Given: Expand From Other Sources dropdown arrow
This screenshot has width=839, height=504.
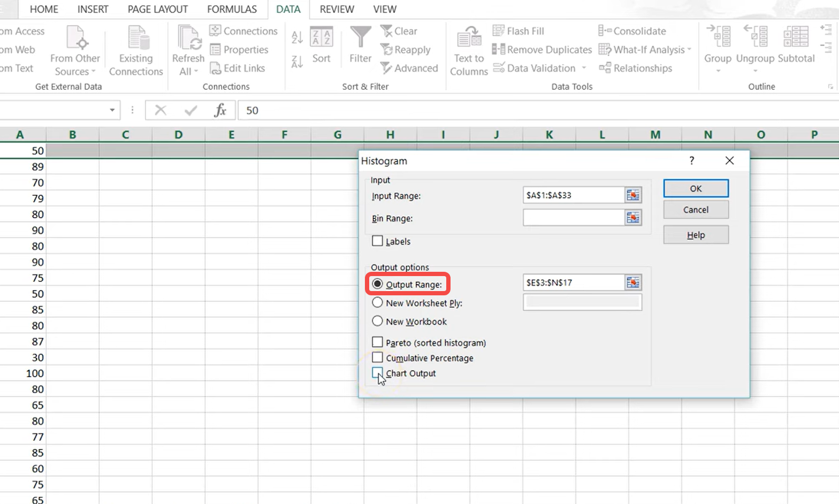Looking at the screenshot, I should coord(94,72).
